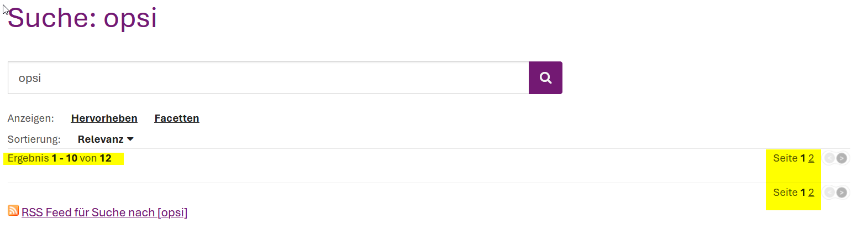Toggle the Facetten display option
868x249 pixels.
pos(177,118)
